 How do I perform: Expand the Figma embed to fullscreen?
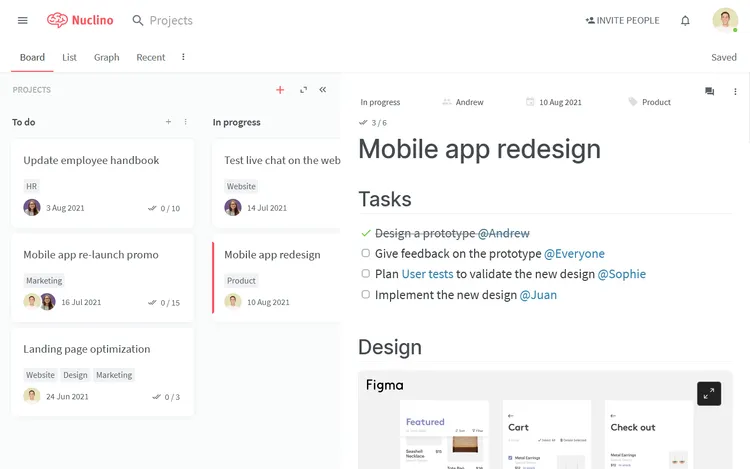(709, 393)
